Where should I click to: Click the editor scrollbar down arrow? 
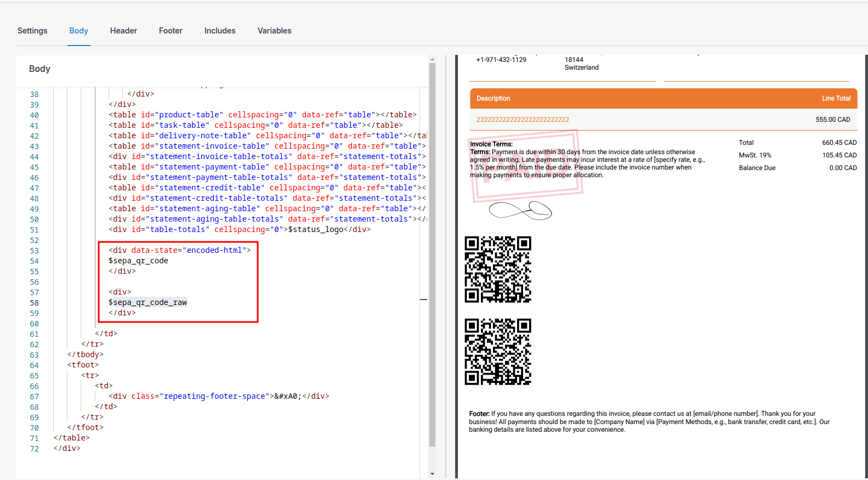(432, 473)
